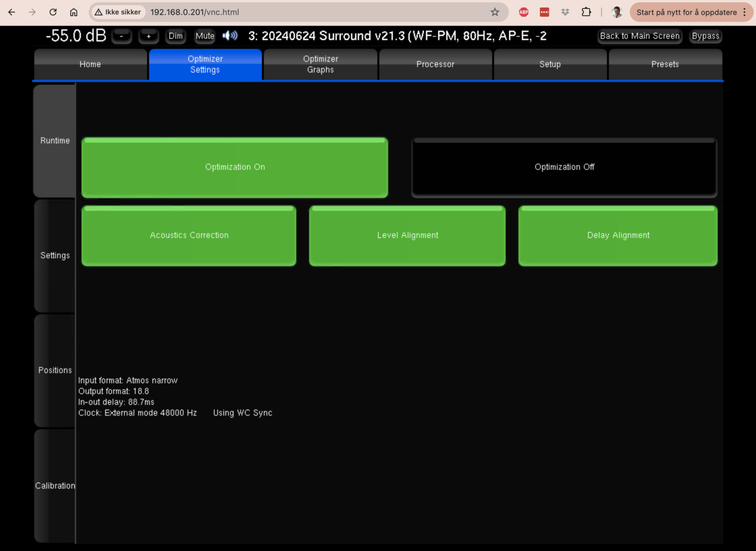Open the Positions side tab

click(55, 370)
